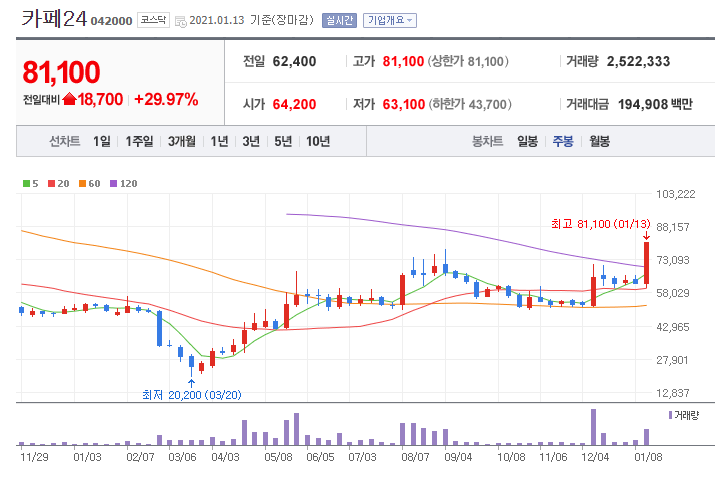Click the 05/08 x-axis date label
This screenshot has height=481, width=715.
[278, 457]
